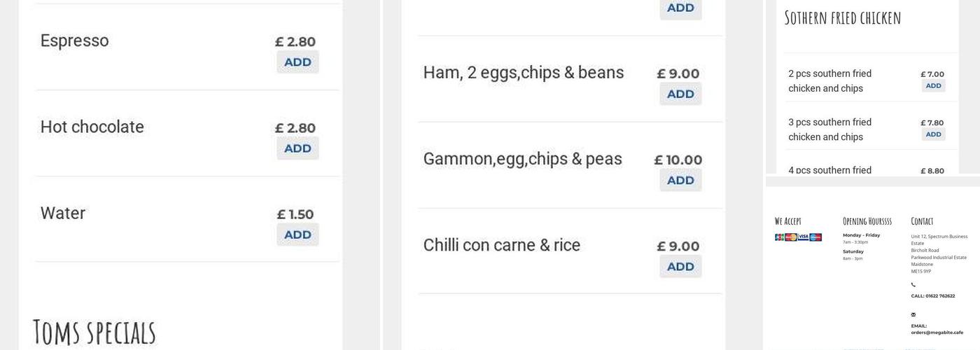The image size is (980, 350).
Task: Click the American Express payment icon
Action: 815,237
